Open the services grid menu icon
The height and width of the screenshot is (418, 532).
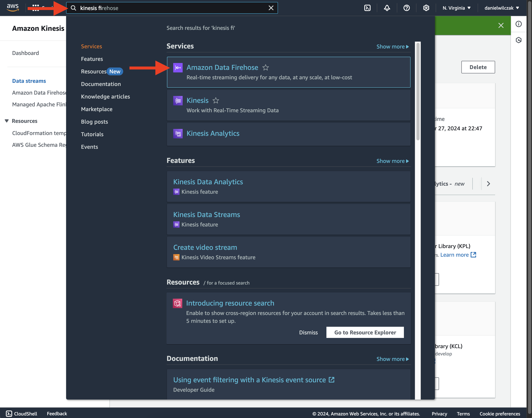click(x=36, y=8)
